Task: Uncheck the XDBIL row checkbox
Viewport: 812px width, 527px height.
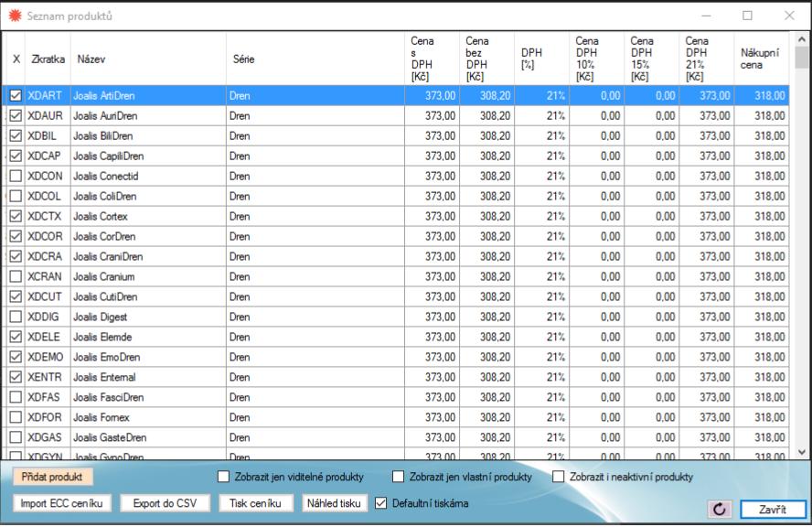Action: pyautogui.click(x=16, y=136)
